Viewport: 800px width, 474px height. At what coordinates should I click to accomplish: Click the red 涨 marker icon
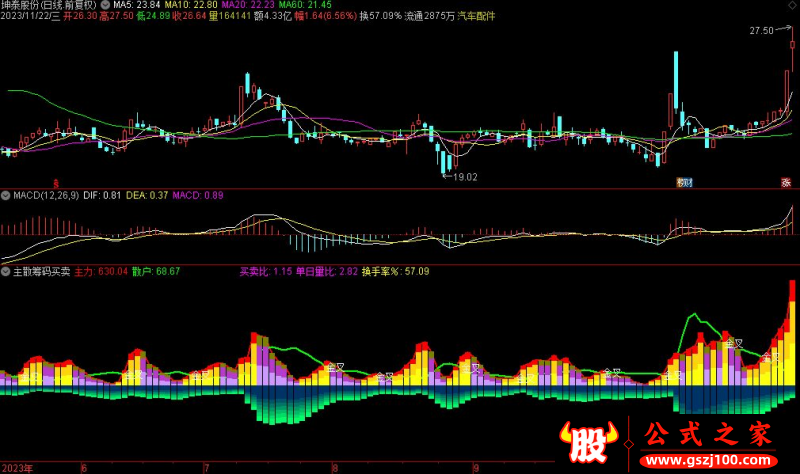click(x=786, y=183)
